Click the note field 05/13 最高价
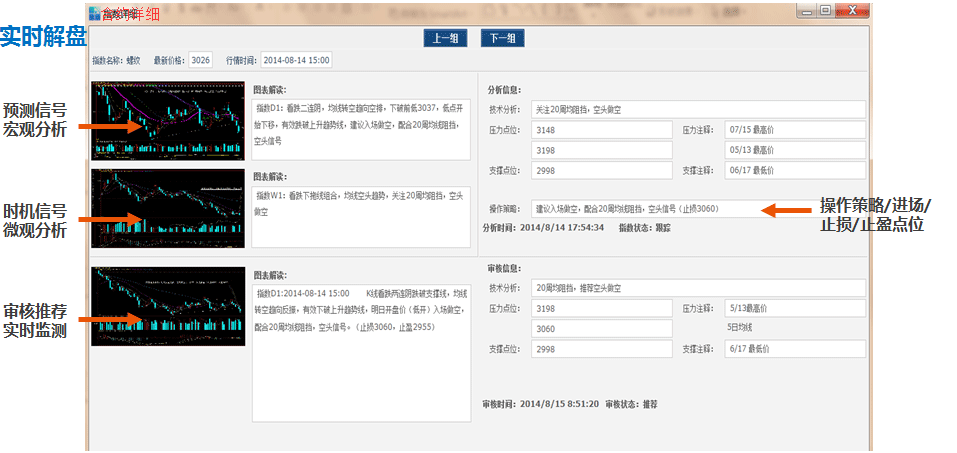Image resolution: width=957 pixels, height=453 pixels. coord(795,150)
